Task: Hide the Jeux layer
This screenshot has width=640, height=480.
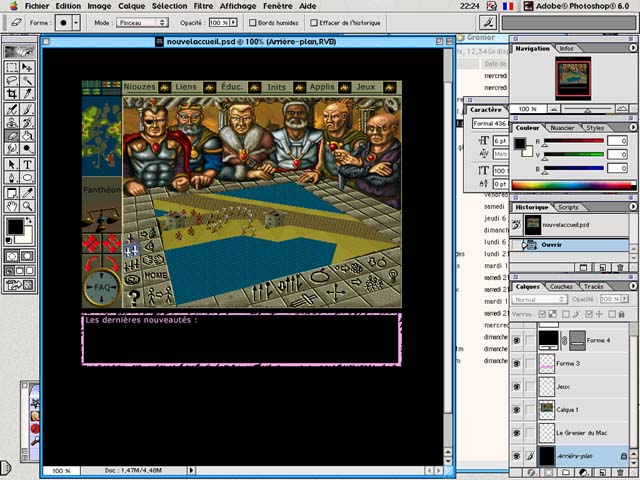Action: (517, 387)
